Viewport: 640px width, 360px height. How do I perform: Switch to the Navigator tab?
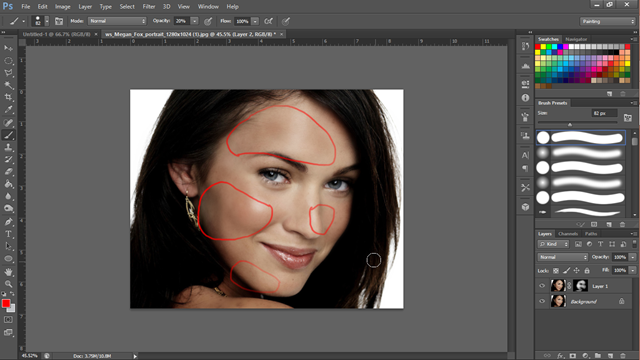(x=576, y=39)
